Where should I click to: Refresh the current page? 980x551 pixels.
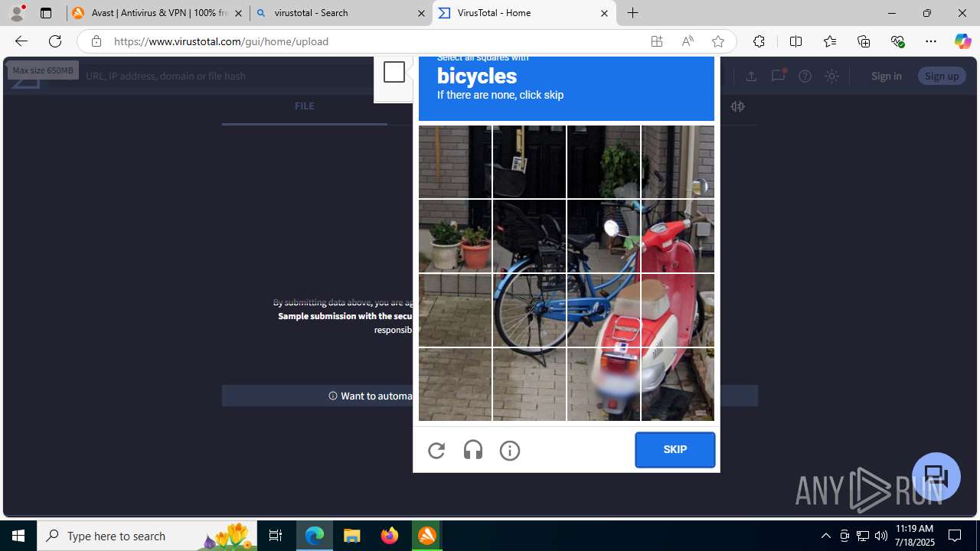(x=55, y=41)
